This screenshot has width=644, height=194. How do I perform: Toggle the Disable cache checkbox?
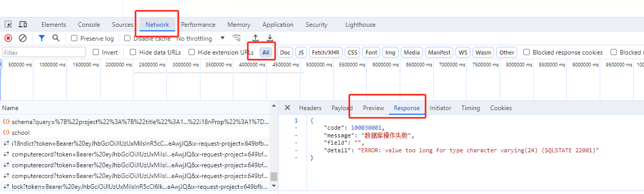[127, 39]
